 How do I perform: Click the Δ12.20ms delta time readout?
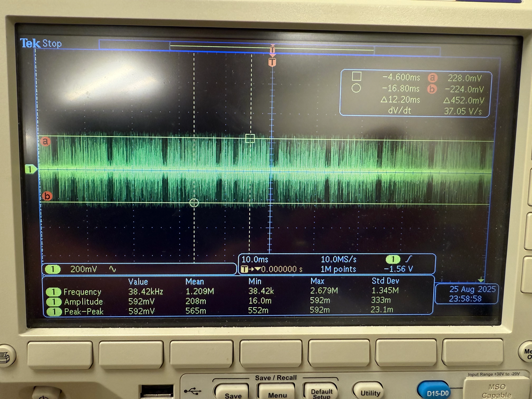click(x=400, y=100)
